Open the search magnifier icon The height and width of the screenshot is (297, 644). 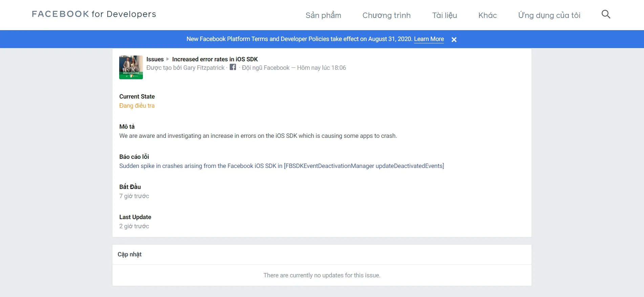click(606, 14)
